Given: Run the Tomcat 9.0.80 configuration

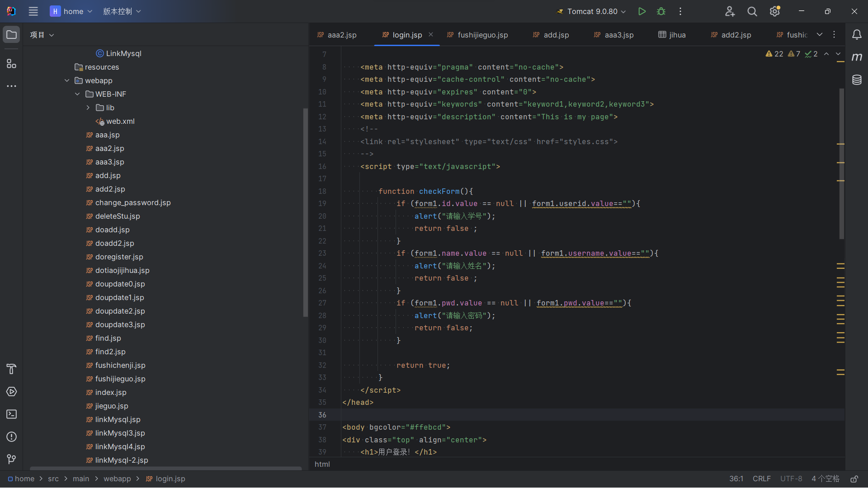Looking at the screenshot, I should pyautogui.click(x=642, y=11).
